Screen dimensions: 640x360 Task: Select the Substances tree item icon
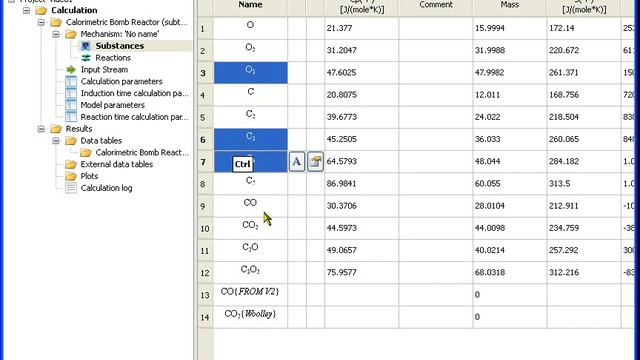(86, 46)
